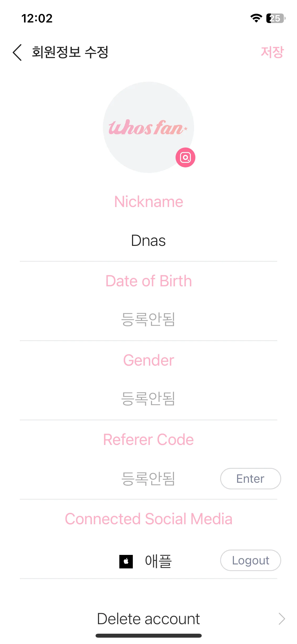The height and width of the screenshot is (644, 297).
Task: Tap the 애플 connected account label
Action: click(158, 562)
